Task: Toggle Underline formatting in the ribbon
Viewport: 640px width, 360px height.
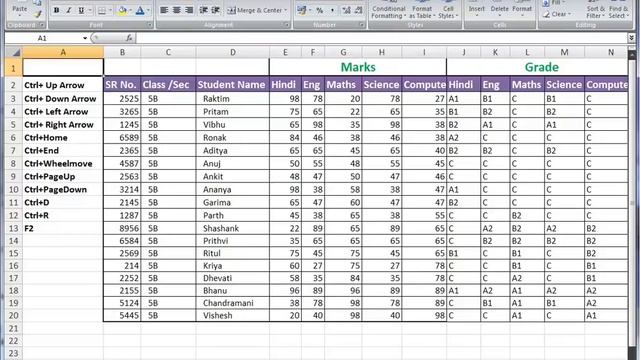Action: click(81, 10)
